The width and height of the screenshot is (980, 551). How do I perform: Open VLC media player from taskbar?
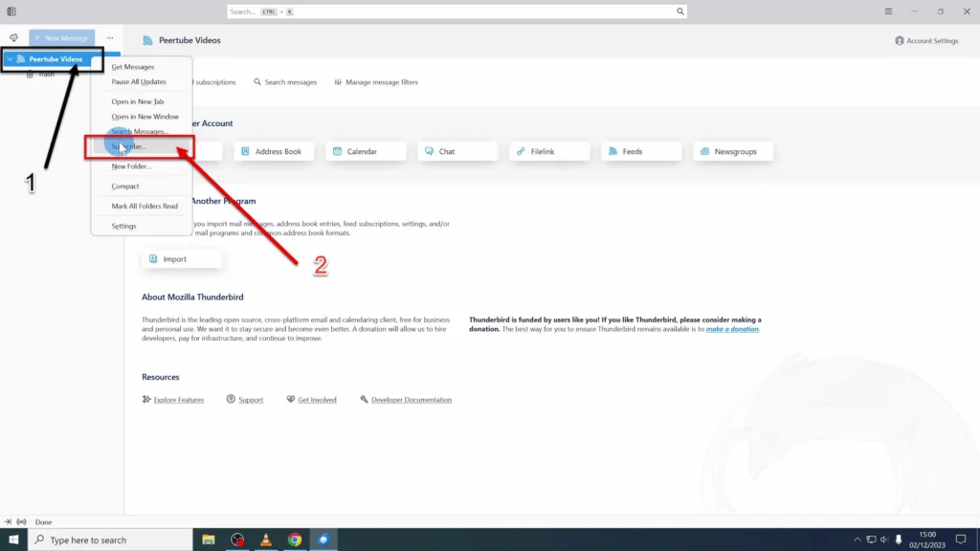(x=266, y=540)
